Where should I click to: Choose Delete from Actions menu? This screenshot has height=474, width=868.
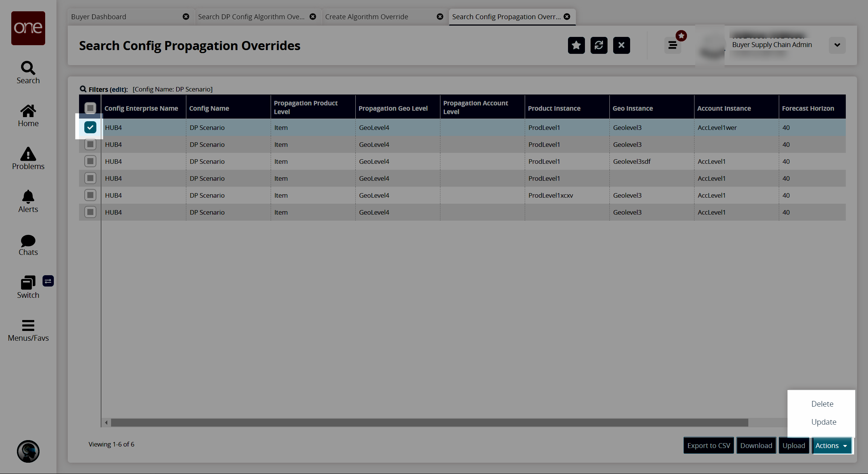[x=822, y=404]
